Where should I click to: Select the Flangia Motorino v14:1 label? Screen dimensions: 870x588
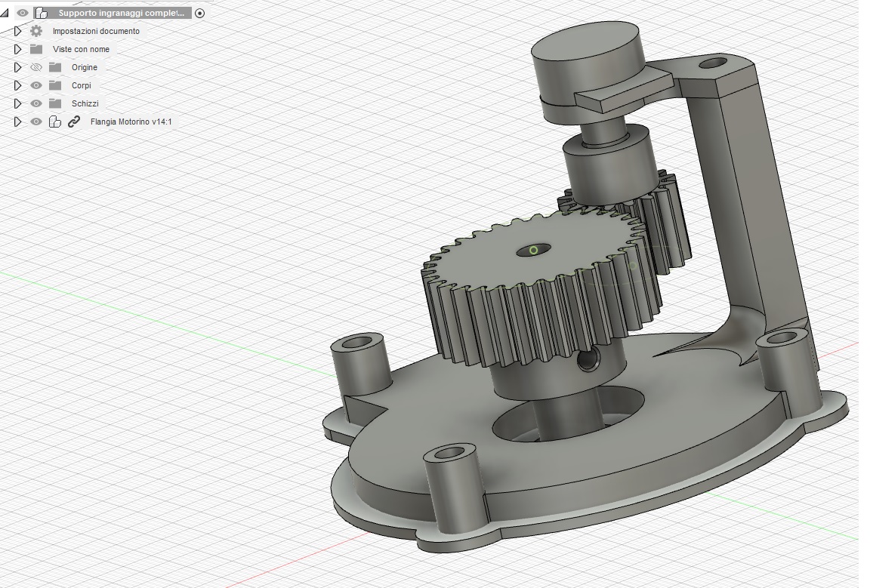point(131,122)
